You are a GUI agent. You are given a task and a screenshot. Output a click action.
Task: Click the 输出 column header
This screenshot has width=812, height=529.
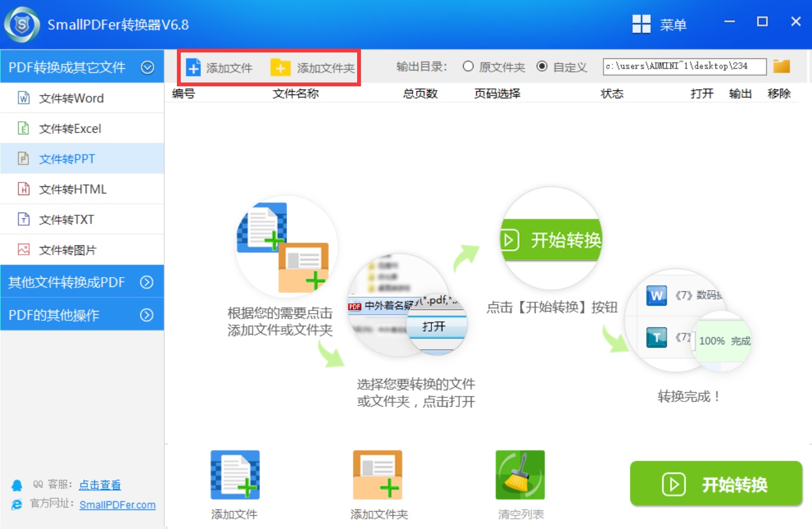coord(740,93)
